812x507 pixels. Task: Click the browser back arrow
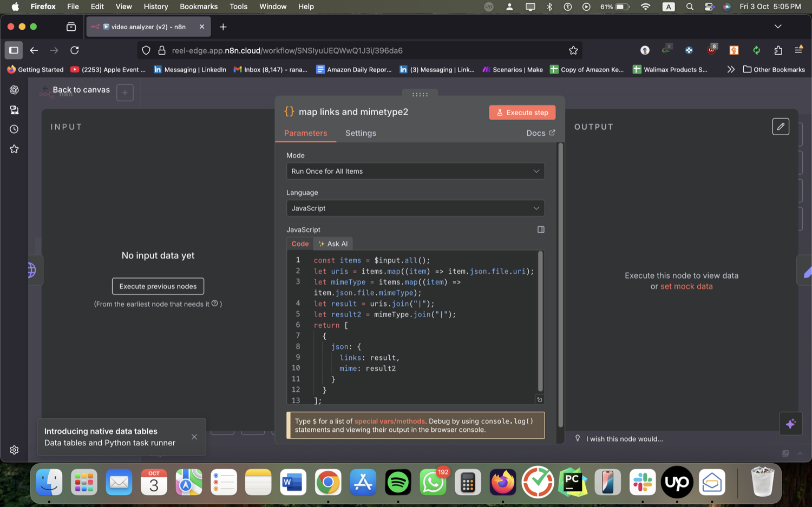click(x=34, y=50)
